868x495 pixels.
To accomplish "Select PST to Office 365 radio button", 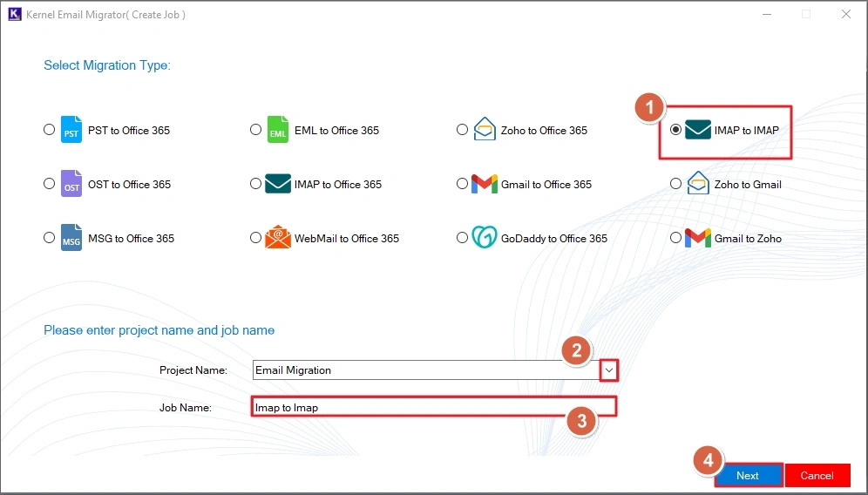I will pos(50,130).
